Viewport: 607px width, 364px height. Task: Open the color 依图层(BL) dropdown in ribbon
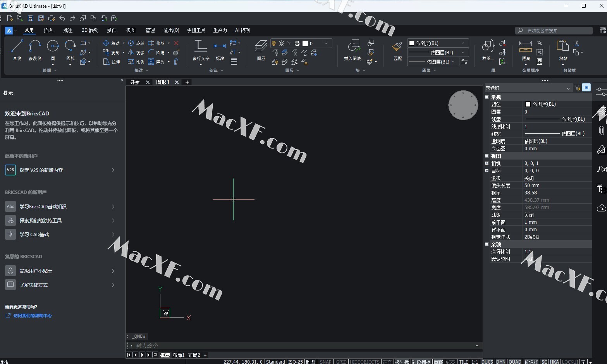[x=438, y=43]
